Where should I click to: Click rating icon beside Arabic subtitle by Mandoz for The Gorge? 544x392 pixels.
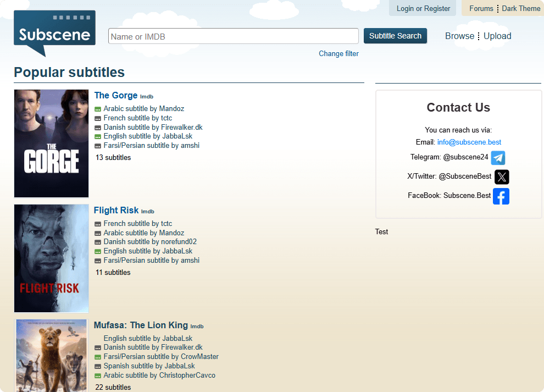click(98, 109)
